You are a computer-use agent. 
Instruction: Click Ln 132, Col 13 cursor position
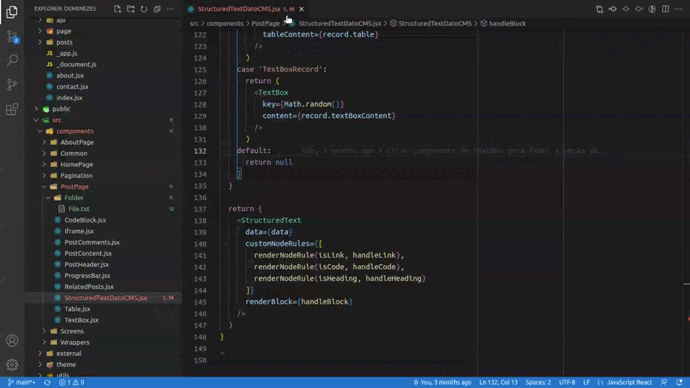point(499,382)
